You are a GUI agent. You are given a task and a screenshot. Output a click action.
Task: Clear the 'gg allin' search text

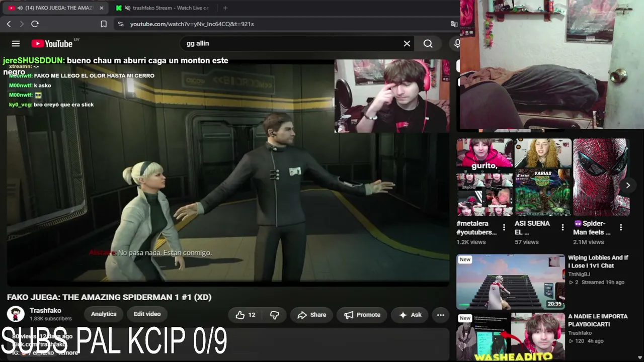coord(407,44)
